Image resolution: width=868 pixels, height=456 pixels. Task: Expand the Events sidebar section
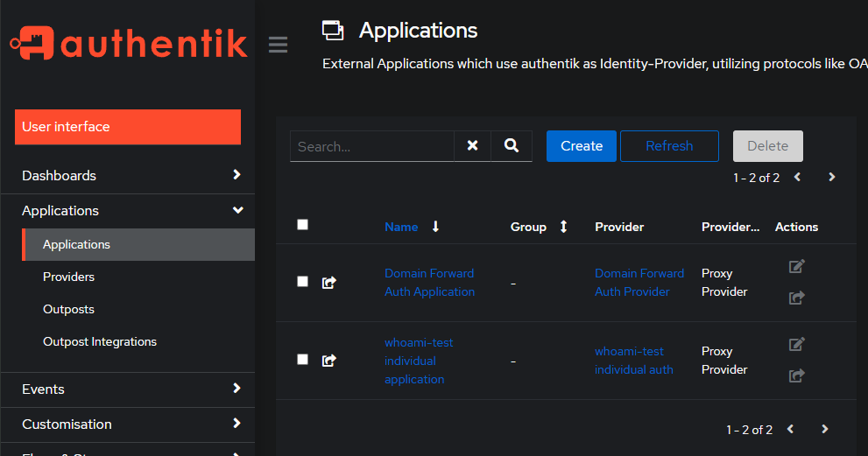pyautogui.click(x=128, y=389)
